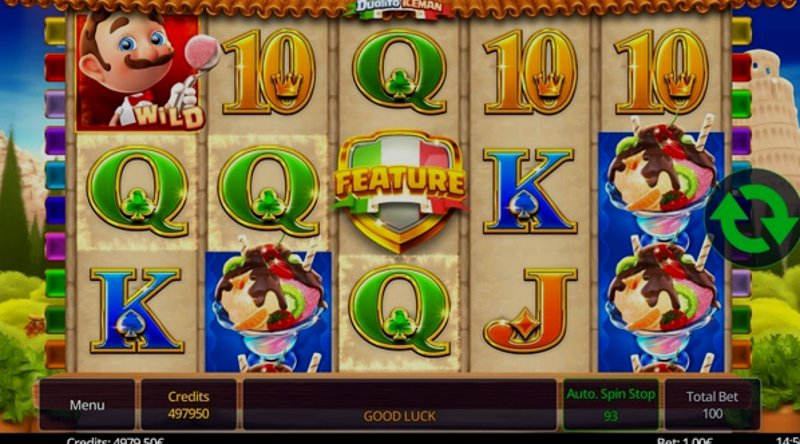Screen dimensions: 800x444
Task: Open the Total Bet selector
Action: pyautogui.click(x=712, y=405)
